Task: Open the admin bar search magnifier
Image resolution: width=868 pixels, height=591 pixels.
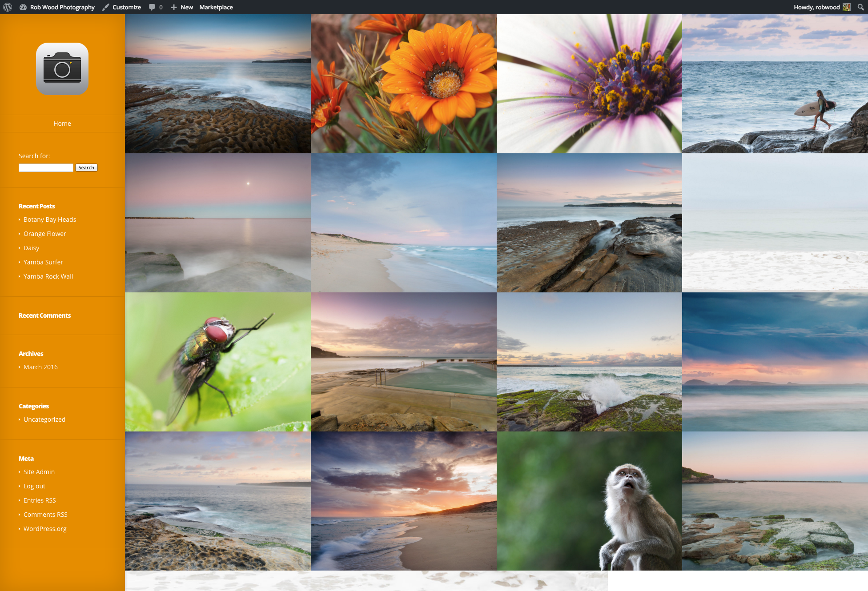Action: [x=860, y=7]
